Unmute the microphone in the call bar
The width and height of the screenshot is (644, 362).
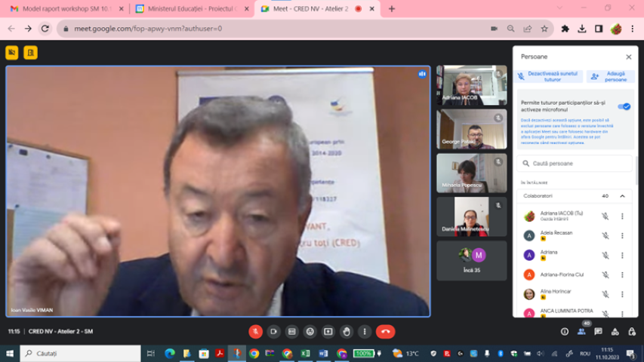pyautogui.click(x=256, y=332)
